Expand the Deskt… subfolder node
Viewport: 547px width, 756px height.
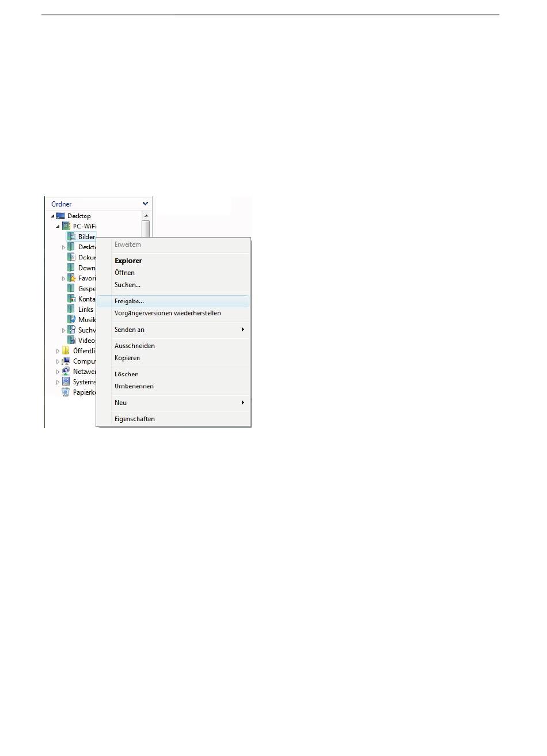(63, 247)
